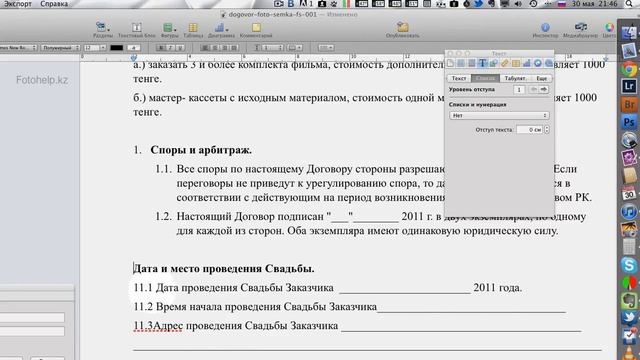Open Lightroom from the Dock
640x360 pixels.
(x=629, y=86)
